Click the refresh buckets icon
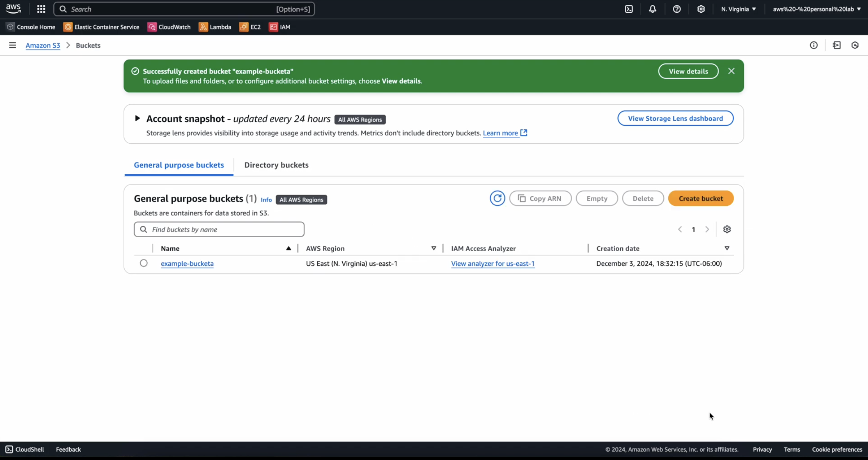The width and height of the screenshot is (868, 460). pyautogui.click(x=497, y=198)
